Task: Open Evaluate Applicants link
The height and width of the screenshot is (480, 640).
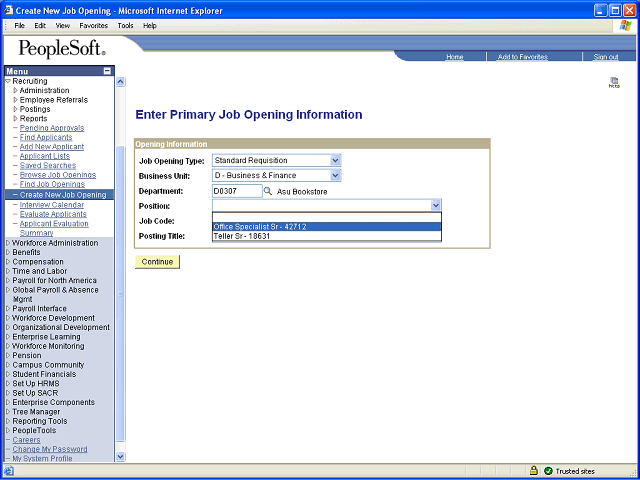Action: (53, 214)
